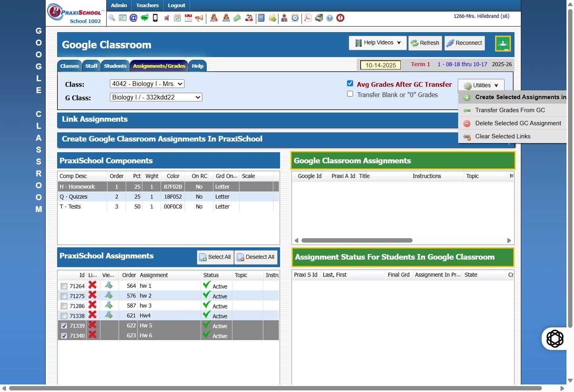Screen dimensions: 574x392
Task: Click the Deselect All button
Action: click(x=256, y=257)
